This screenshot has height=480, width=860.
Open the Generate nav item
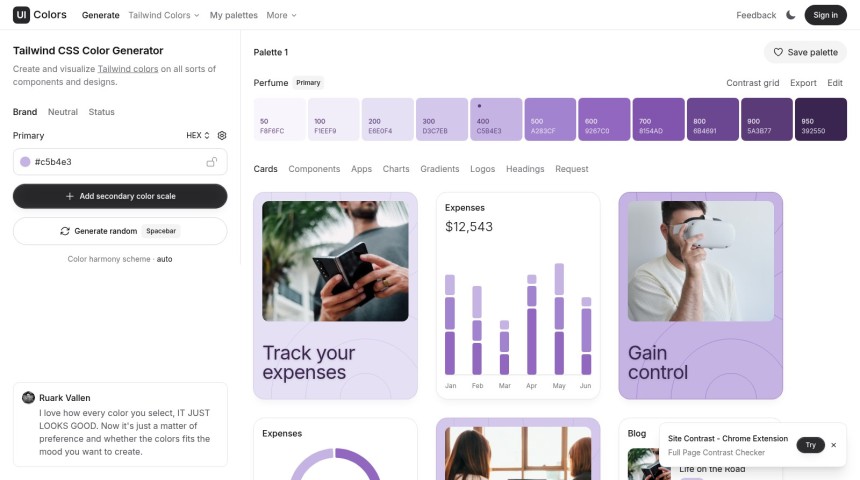(100, 15)
